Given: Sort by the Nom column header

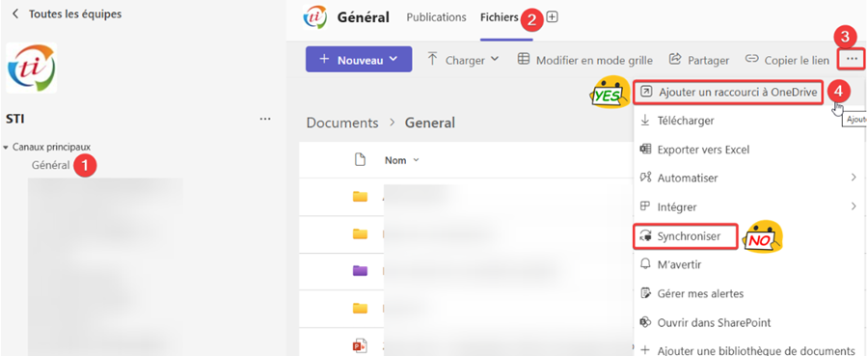Looking at the screenshot, I should point(402,160).
